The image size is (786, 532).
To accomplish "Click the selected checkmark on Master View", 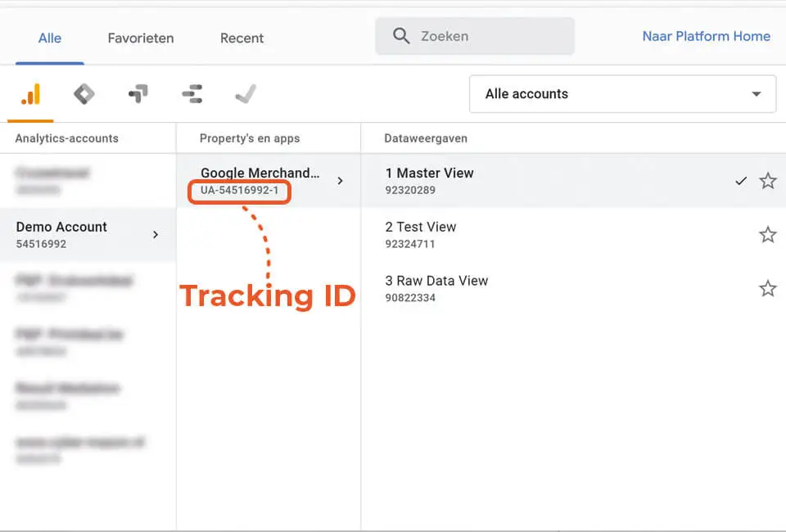I will click(x=741, y=181).
